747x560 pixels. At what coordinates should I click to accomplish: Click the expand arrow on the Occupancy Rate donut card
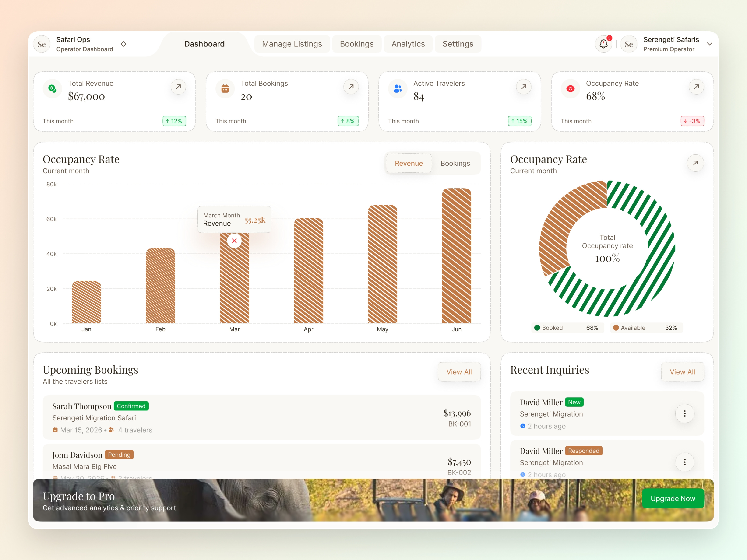coord(695,163)
